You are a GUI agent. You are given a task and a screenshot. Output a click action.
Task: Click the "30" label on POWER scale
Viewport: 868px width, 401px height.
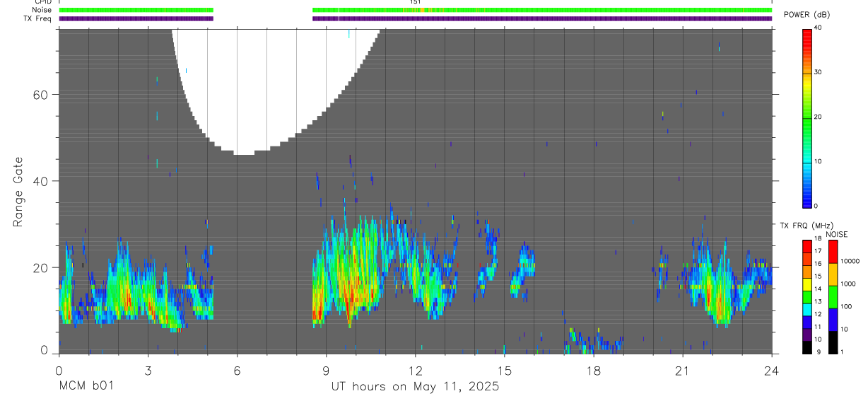pyautogui.click(x=817, y=73)
